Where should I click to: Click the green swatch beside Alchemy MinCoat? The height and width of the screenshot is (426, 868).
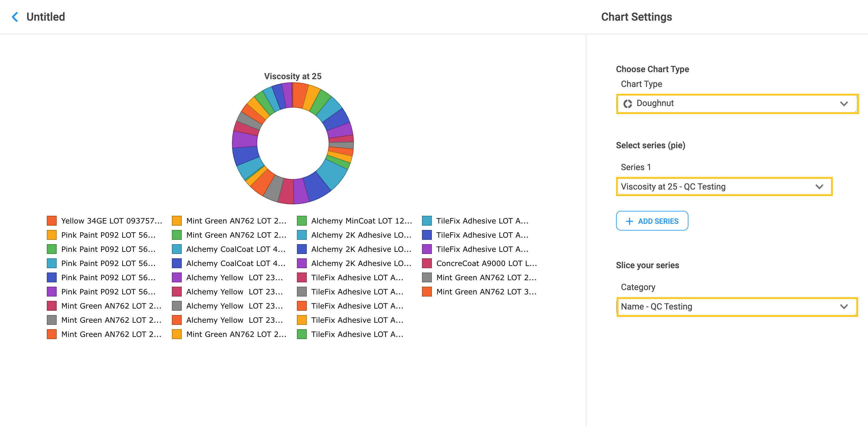tap(302, 221)
